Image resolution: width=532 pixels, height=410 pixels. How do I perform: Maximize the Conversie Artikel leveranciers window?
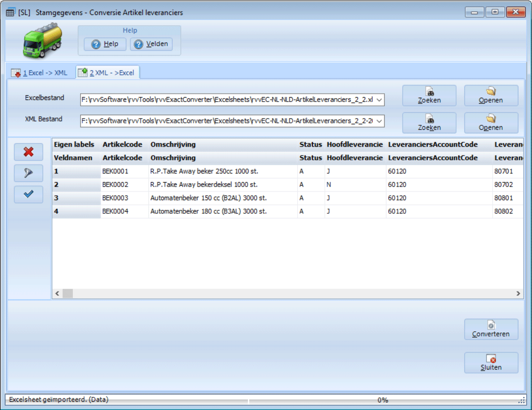pos(495,12)
